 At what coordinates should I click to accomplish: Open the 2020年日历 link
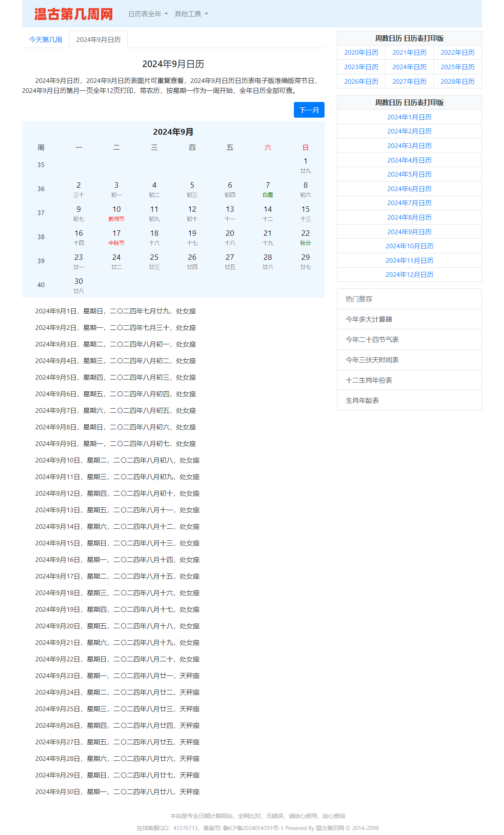click(x=361, y=53)
